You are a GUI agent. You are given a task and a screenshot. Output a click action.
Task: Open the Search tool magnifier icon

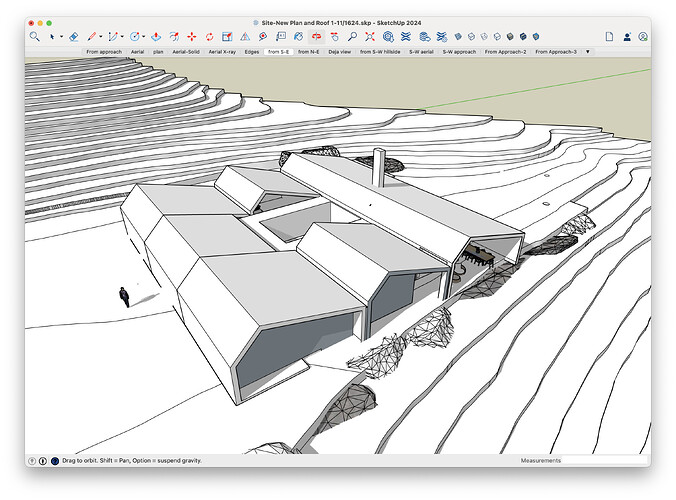tap(34, 37)
